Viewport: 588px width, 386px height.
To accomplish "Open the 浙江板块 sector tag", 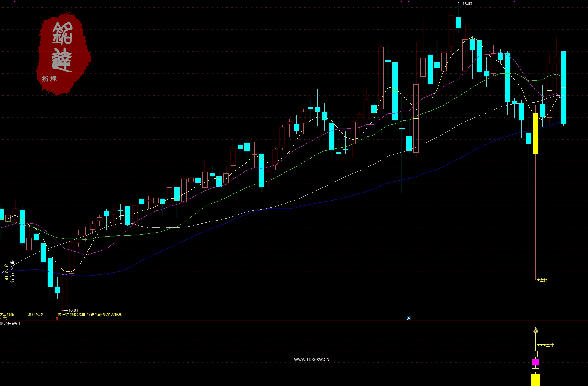I will pyautogui.click(x=36, y=315).
